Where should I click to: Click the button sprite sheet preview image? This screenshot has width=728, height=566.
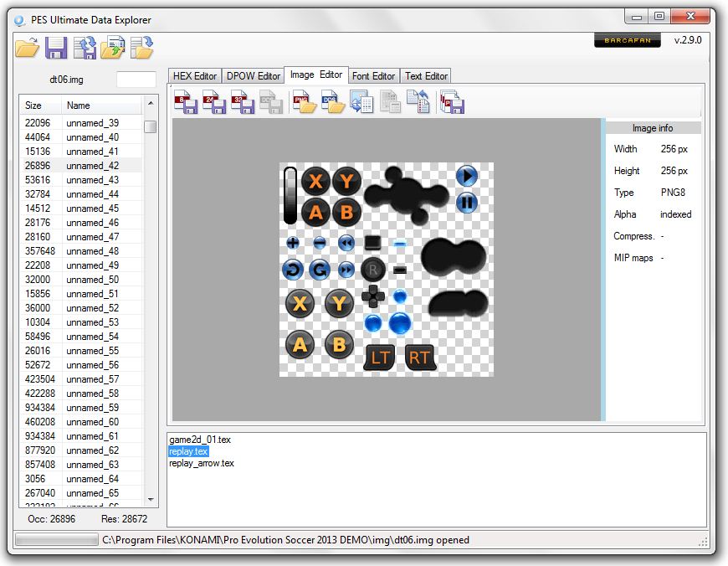(387, 270)
